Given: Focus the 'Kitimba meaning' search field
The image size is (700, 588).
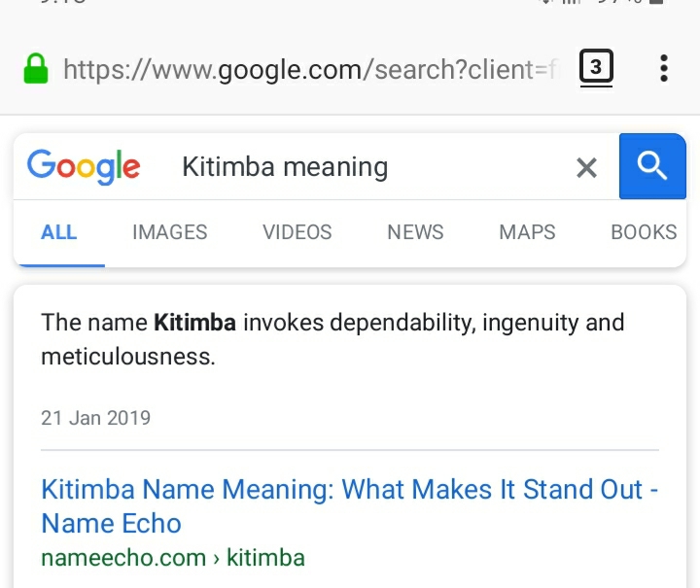Looking at the screenshot, I should (369, 167).
